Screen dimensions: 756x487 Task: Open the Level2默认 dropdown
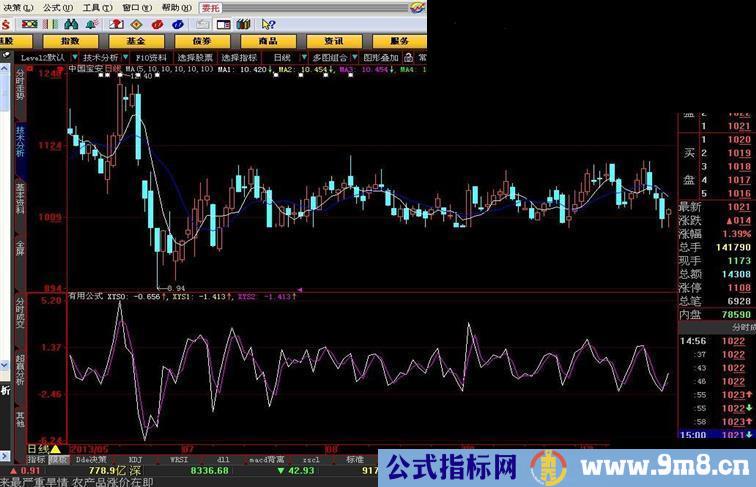pyautogui.click(x=46, y=58)
